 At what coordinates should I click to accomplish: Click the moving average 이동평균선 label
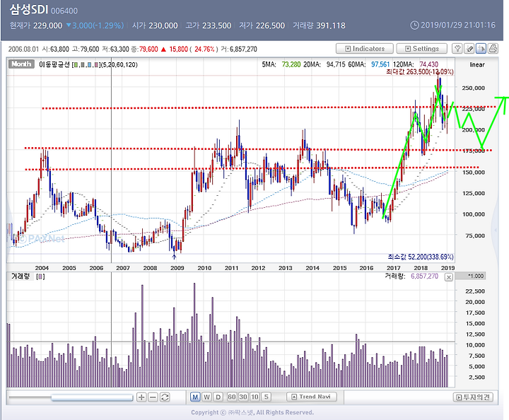pyautogui.click(x=54, y=64)
